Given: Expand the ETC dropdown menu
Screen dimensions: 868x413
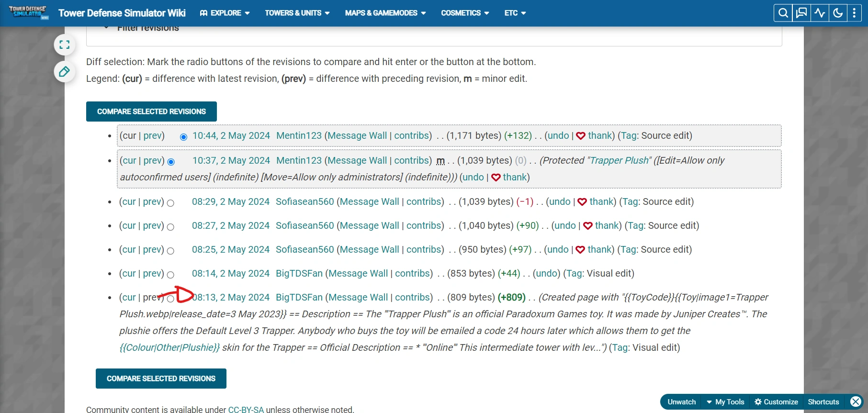Looking at the screenshot, I should 515,13.
